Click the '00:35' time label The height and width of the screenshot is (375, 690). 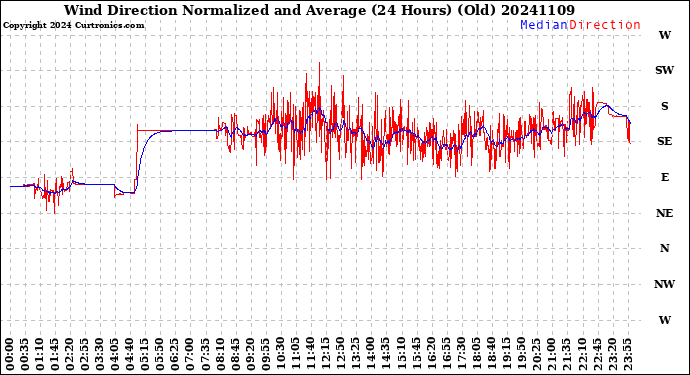click(25, 354)
